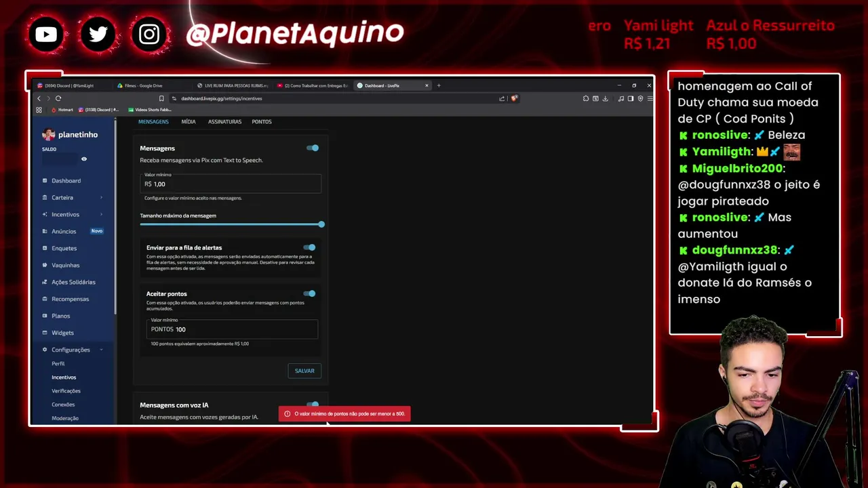Open the extensions puzzle icon
The height and width of the screenshot is (488, 868).
586,98
